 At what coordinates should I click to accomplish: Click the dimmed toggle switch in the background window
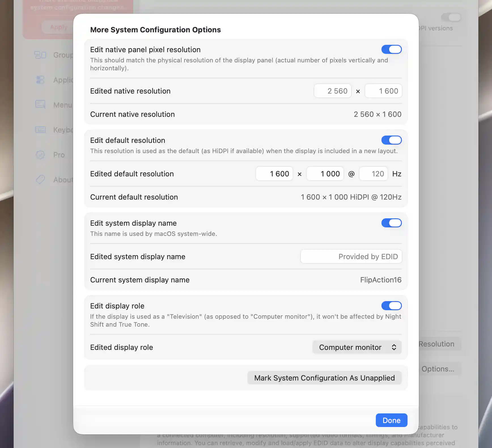451,17
